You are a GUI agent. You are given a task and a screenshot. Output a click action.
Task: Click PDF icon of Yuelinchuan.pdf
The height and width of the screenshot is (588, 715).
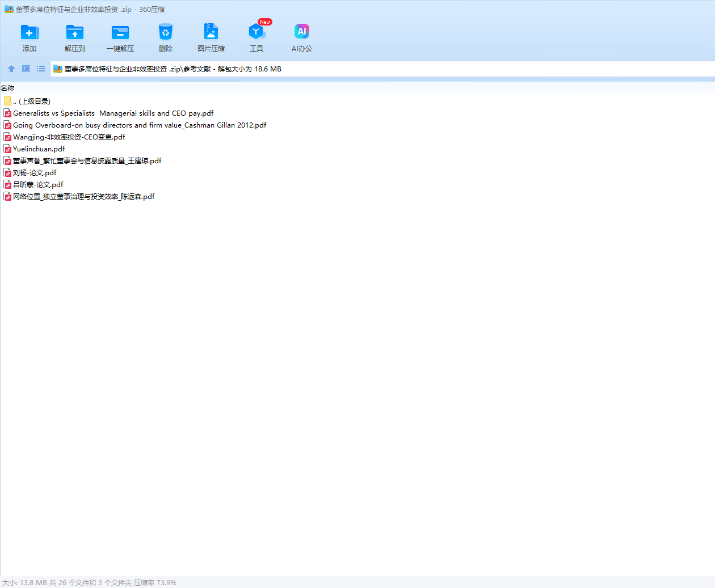(x=7, y=149)
